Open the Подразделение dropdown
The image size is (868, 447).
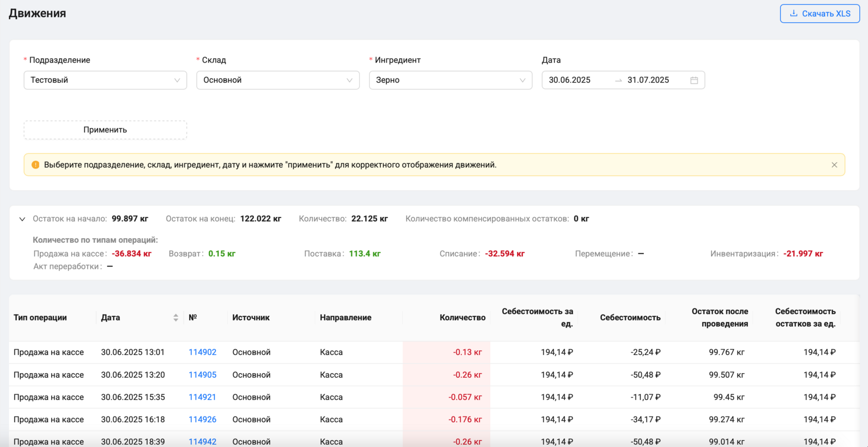tap(105, 80)
